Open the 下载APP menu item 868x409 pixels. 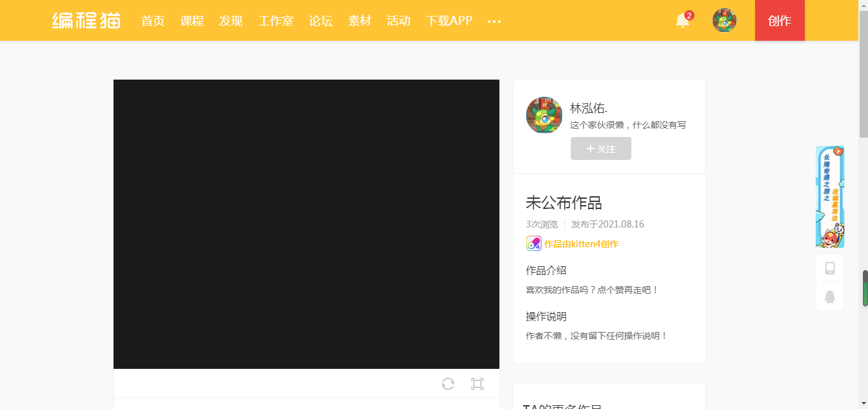tap(450, 20)
